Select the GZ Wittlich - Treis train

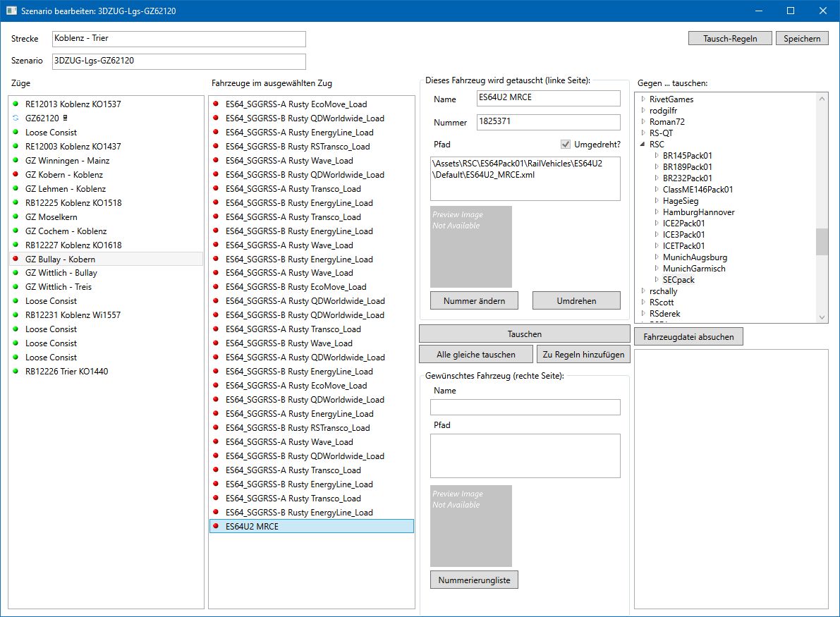[59, 287]
